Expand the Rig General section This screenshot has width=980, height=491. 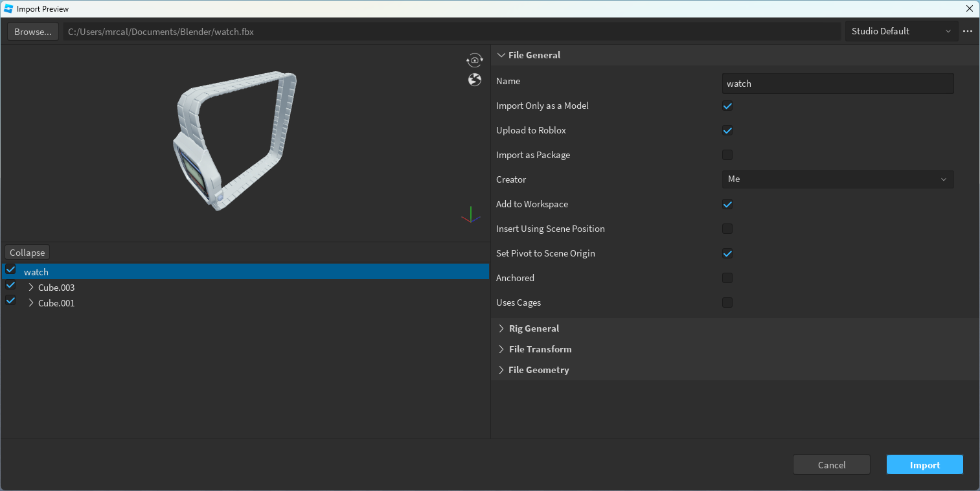click(533, 328)
